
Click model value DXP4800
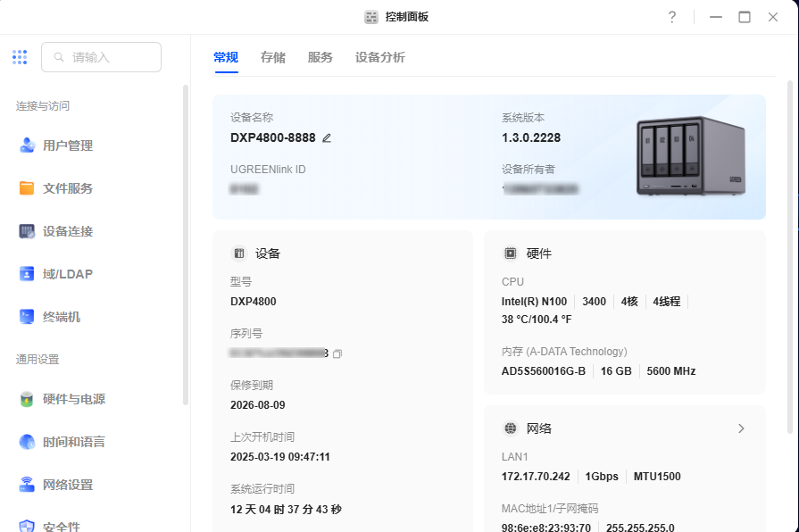(x=254, y=302)
